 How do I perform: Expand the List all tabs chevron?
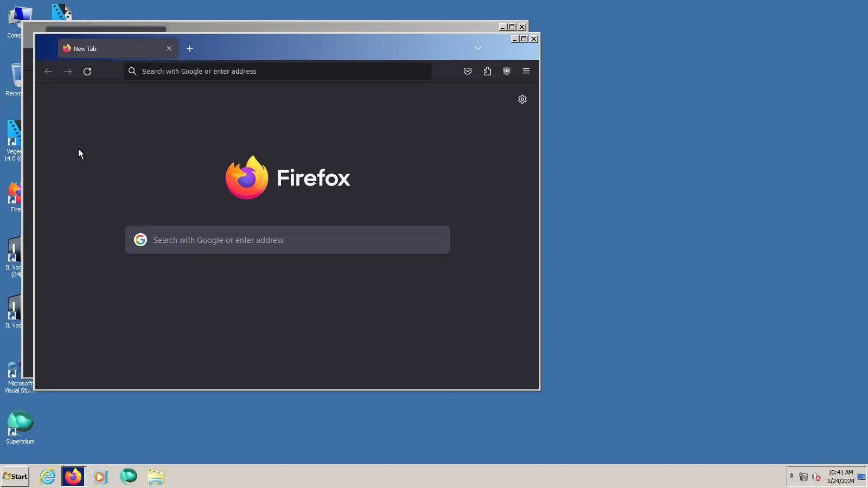(x=478, y=48)
